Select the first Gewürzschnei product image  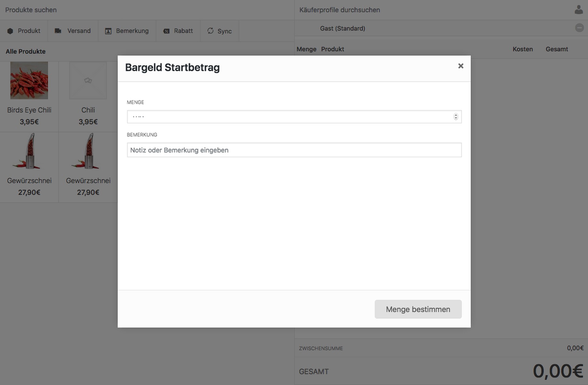tap(29, 151)
